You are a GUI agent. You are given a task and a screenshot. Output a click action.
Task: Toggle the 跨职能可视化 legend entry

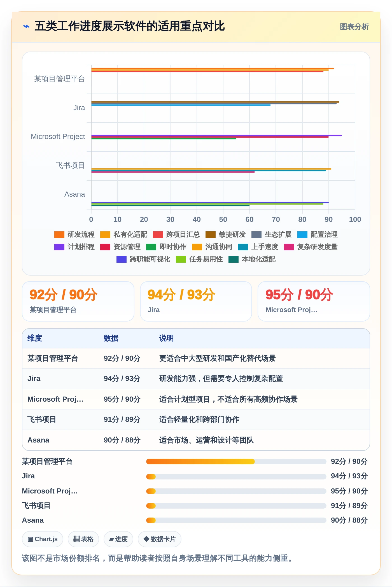click(143, 259)
